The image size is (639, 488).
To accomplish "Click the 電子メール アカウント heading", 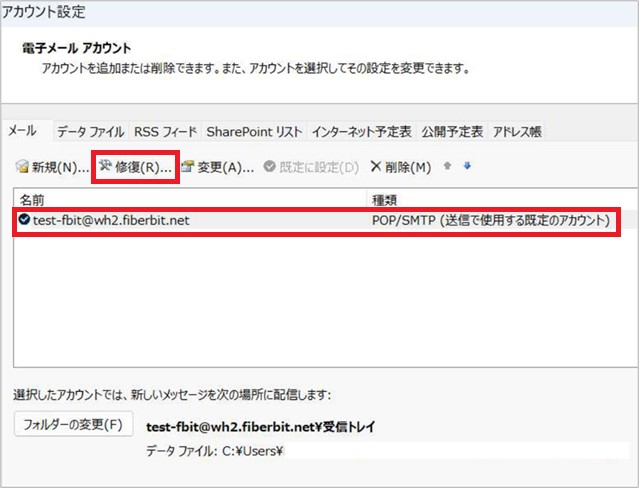I will [x=77, y=48].
